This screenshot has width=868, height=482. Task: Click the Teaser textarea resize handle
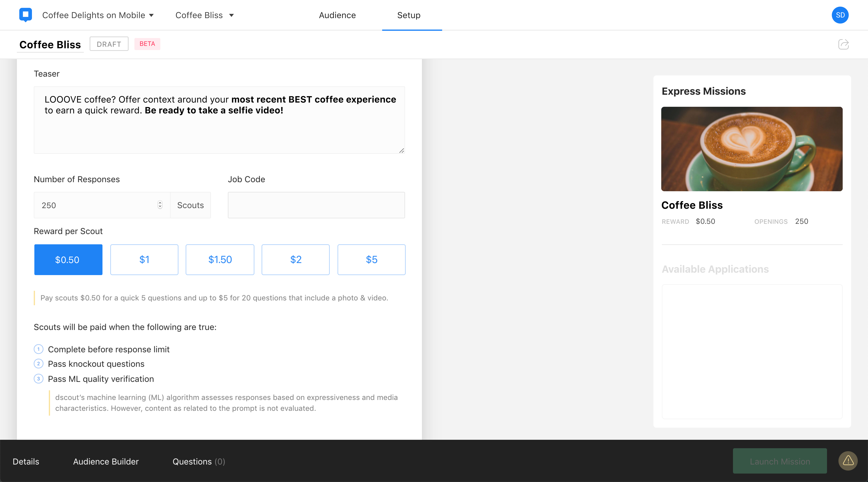click(402, 150)
